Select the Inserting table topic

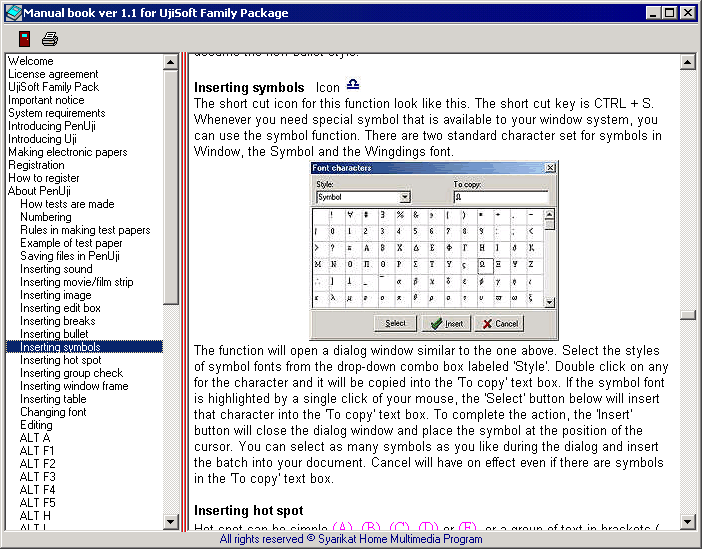[53, 399]
